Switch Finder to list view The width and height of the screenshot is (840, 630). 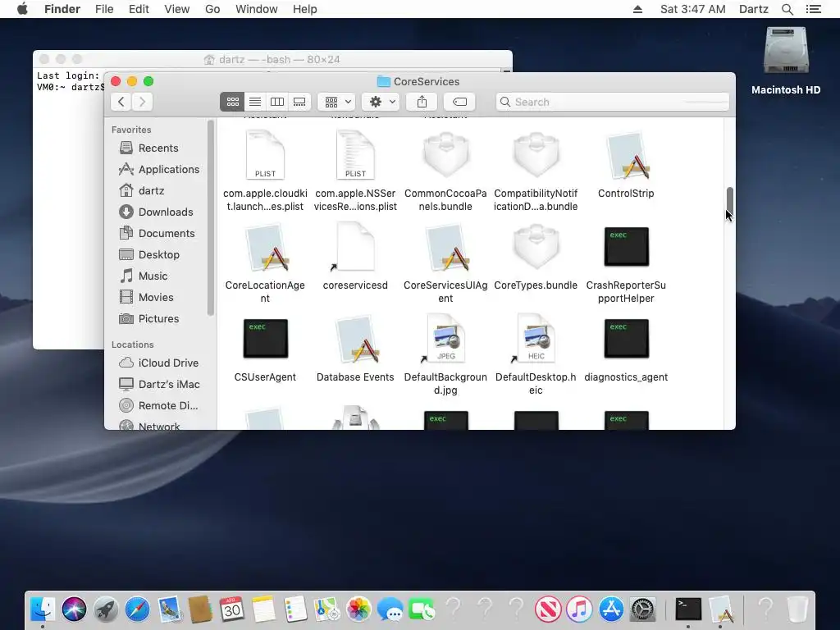coord(255,102)
